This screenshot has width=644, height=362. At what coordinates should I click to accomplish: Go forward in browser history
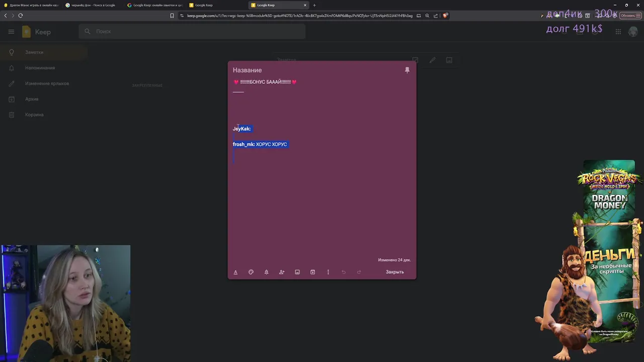[x=13, y=16]
